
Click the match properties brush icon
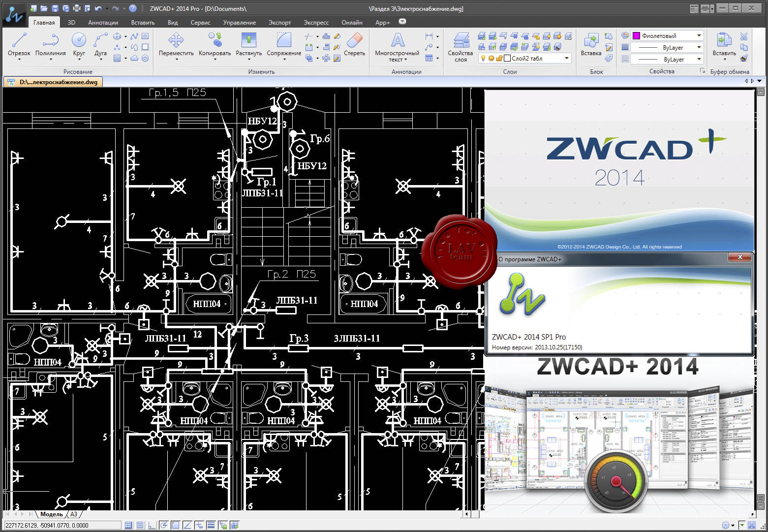(x=744, y=58)
